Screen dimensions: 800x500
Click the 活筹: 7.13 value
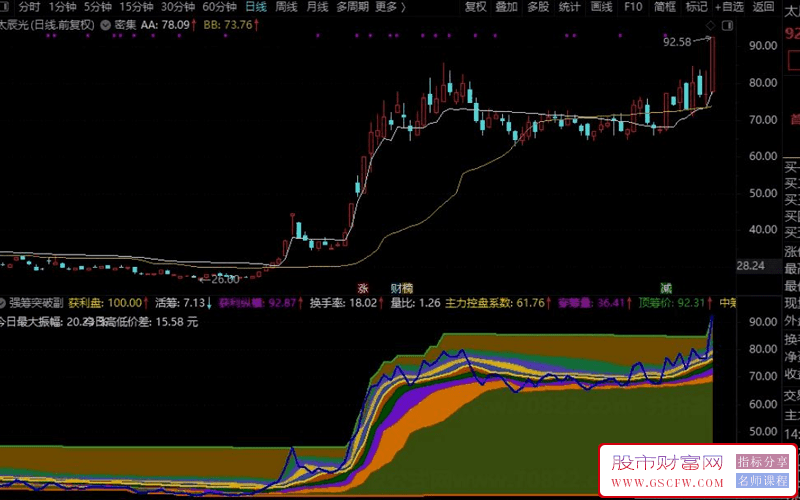coord(184,303)
